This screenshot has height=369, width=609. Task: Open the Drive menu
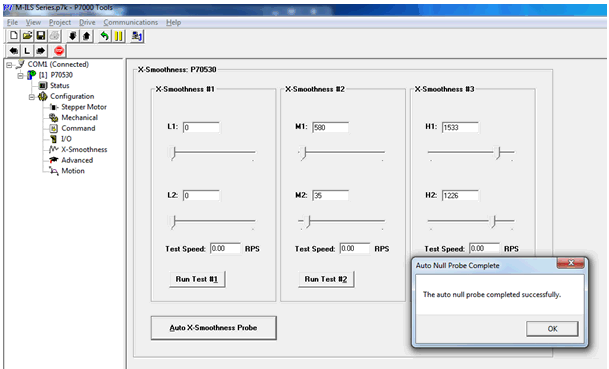coord(87,22)
